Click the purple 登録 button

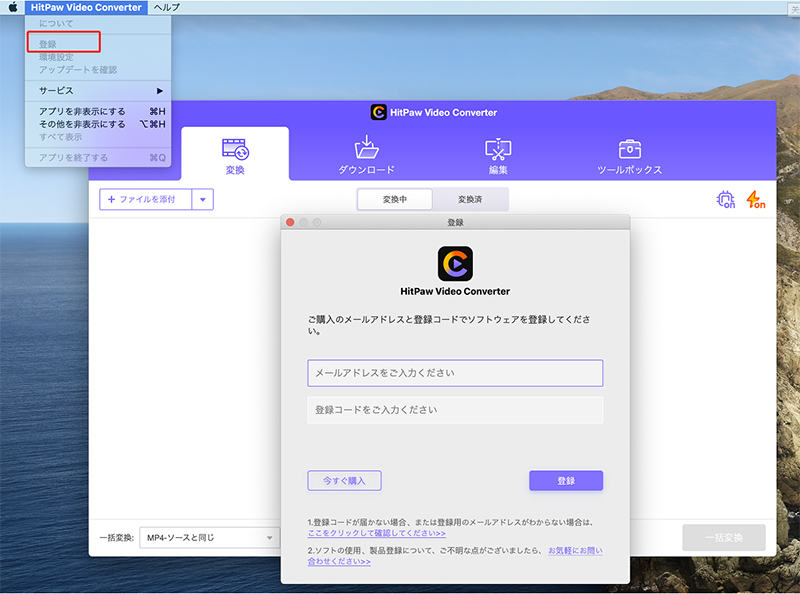pyautogui.click(x=566, y=481)
